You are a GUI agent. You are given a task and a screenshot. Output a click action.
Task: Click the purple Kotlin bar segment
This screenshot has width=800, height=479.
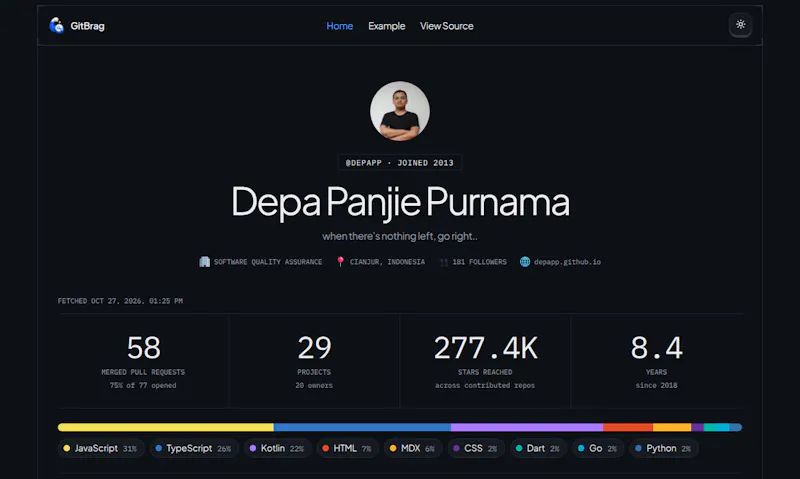click(x=527, y=427)
